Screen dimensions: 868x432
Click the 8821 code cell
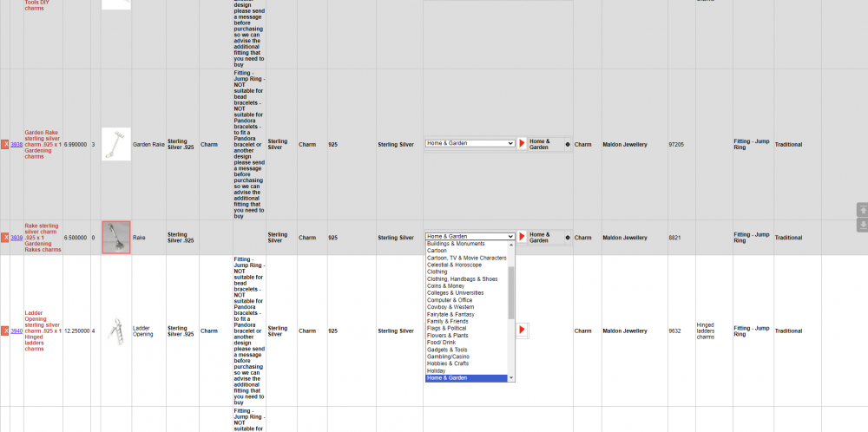674,238
